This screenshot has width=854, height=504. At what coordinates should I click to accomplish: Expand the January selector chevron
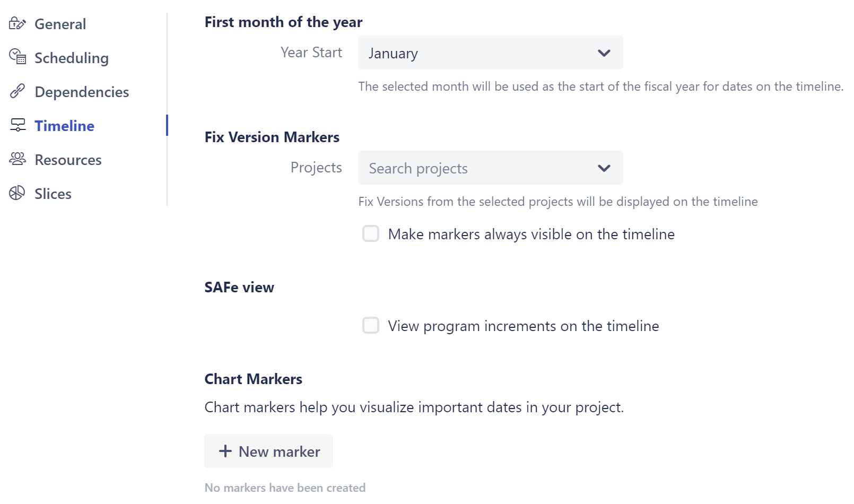click(604, 53)
